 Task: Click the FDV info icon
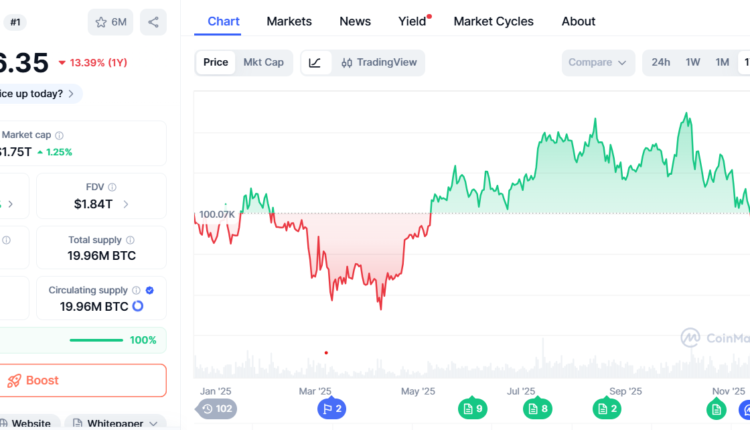pos(111,186)
